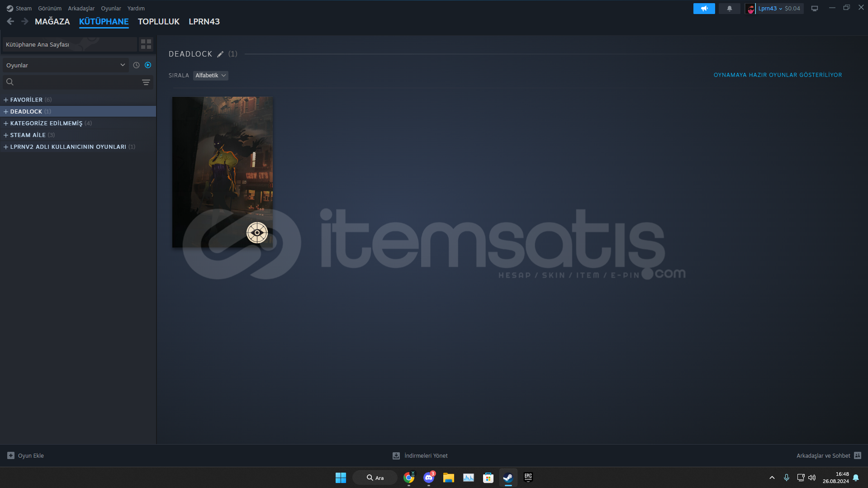Switch to Big Picture mode icon
The height and width of the screenshot is (488, 868).
[x=815, y=8]
